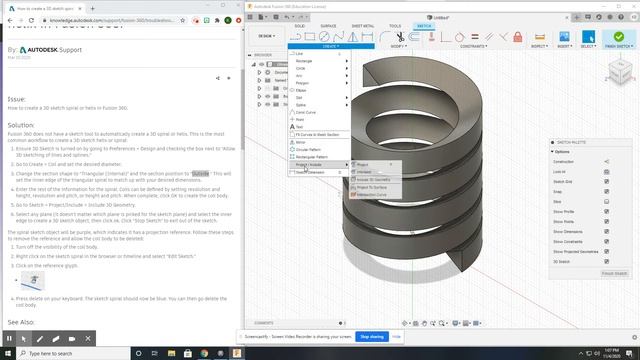Apply the Parallel constraint icon
This screenshot has height=360, width=640.
point(489,37)
